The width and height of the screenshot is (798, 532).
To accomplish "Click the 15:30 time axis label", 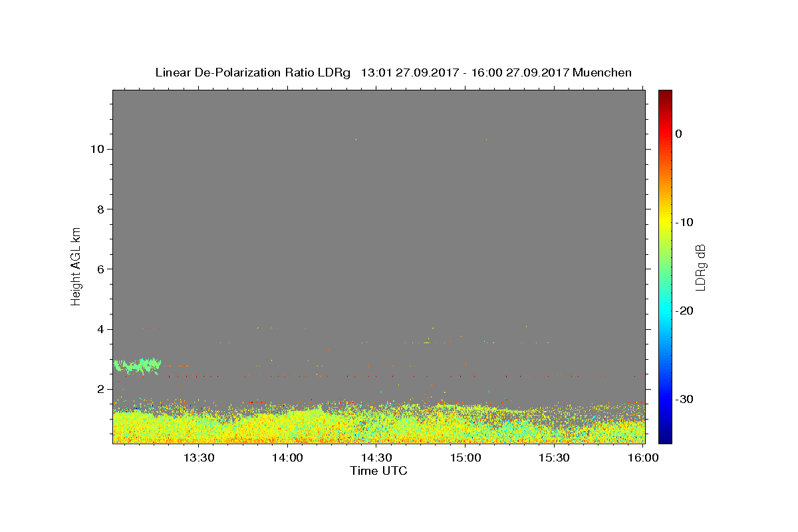I will [x=554, y=458].
